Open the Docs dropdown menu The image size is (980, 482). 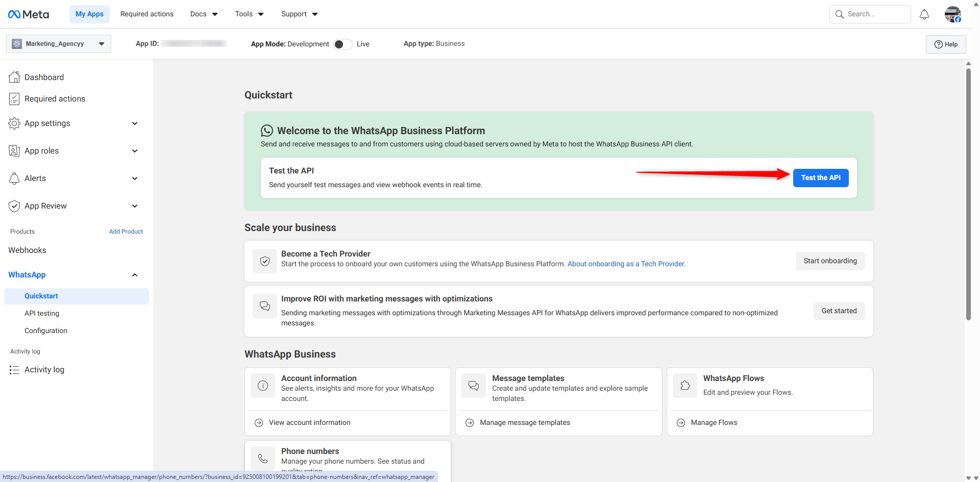point(204,14)
